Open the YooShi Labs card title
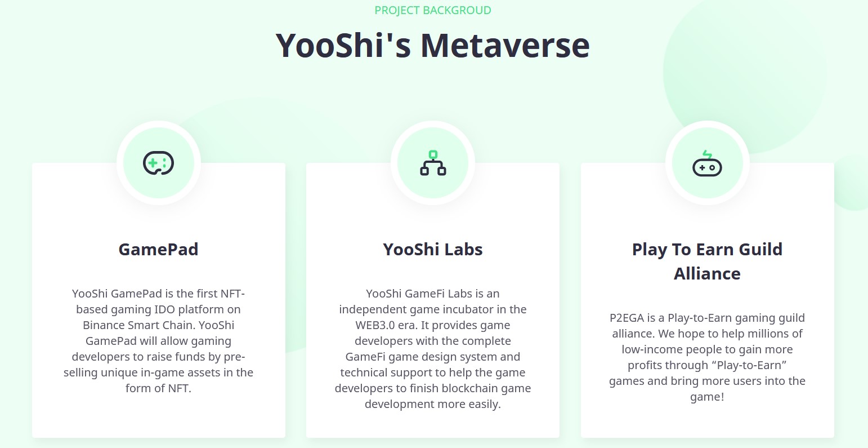Viewport: 868px width, 448px height. 433,249
